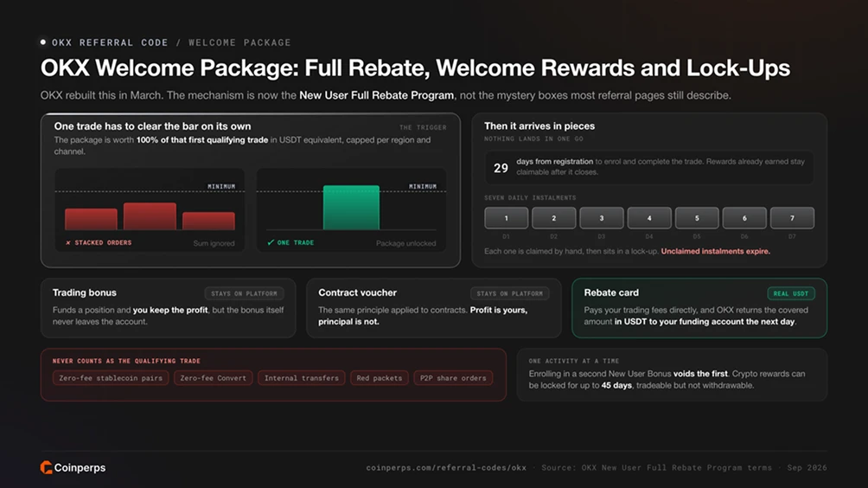The width and height of the screenshot is (868, 488).
Task: Click 'THE TRIGGER' label
Action: (x=423, y=127)
